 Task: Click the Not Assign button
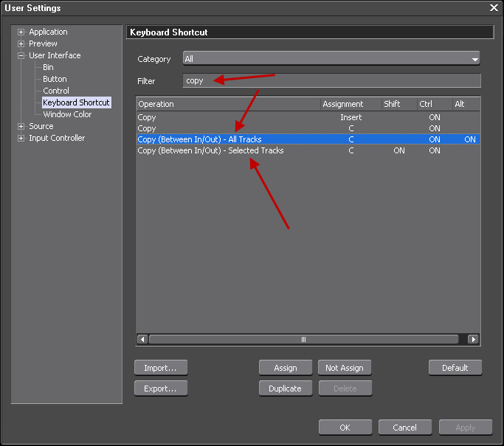pos(345,368)
